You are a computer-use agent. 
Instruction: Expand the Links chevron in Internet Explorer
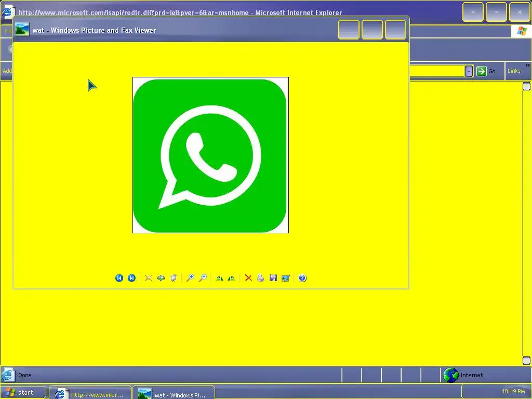(528, 65)
